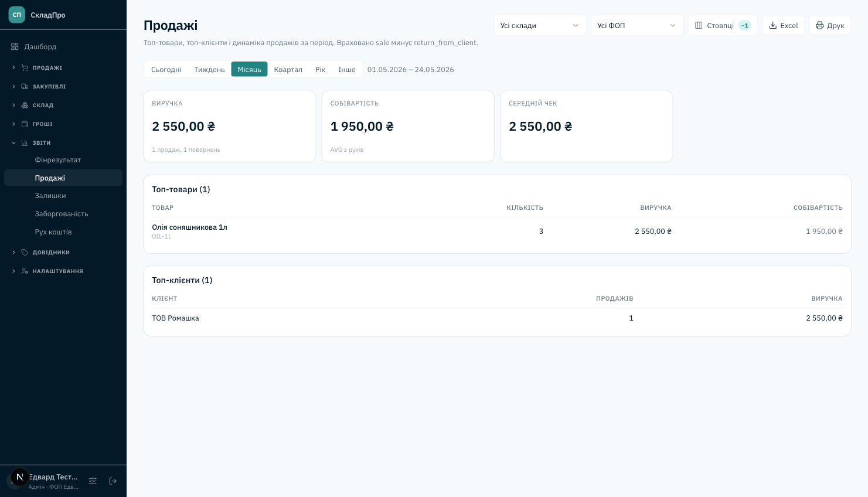
Task: Click the truck icon for Закупівлі
Action: click(x=25, y=86)
